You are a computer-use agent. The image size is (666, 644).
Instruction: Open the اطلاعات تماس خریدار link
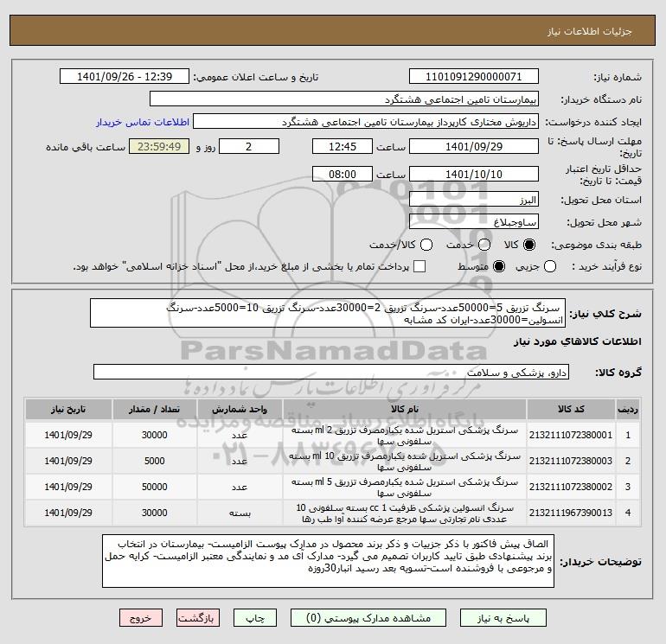click(x=143, y=122)
